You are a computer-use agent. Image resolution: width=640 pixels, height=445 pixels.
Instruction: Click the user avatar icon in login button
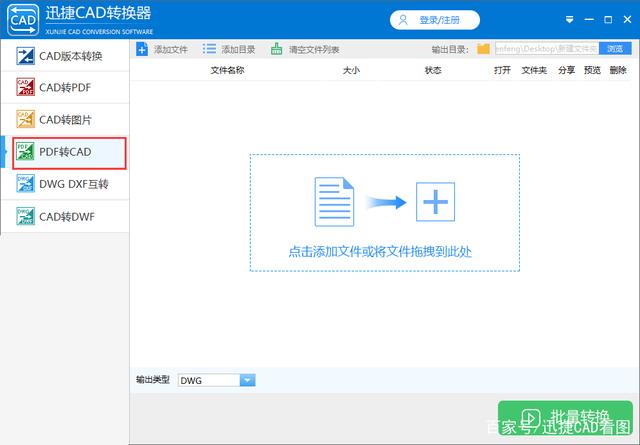(x=403, y=20)
